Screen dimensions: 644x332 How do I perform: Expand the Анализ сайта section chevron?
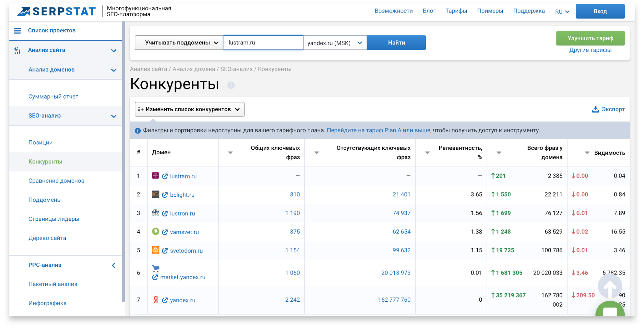point(114,51)
